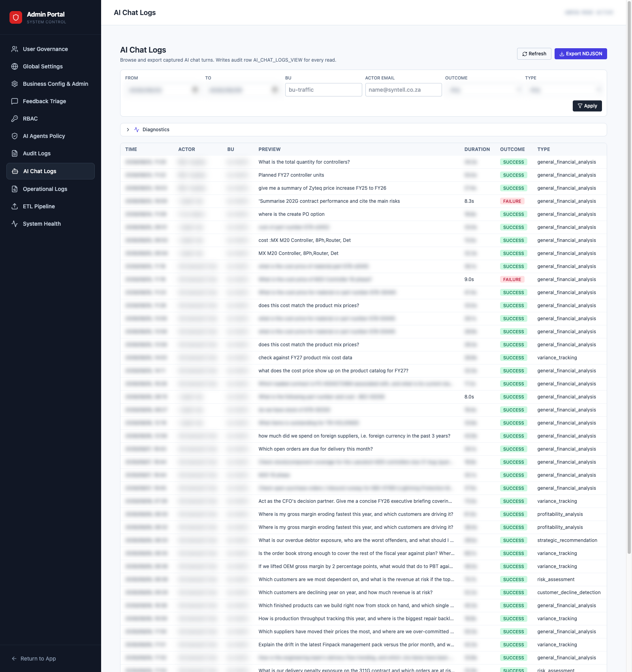Click 'what does the cost price show up' row
This screenshot has height=672, width=632.
[363, 371]
